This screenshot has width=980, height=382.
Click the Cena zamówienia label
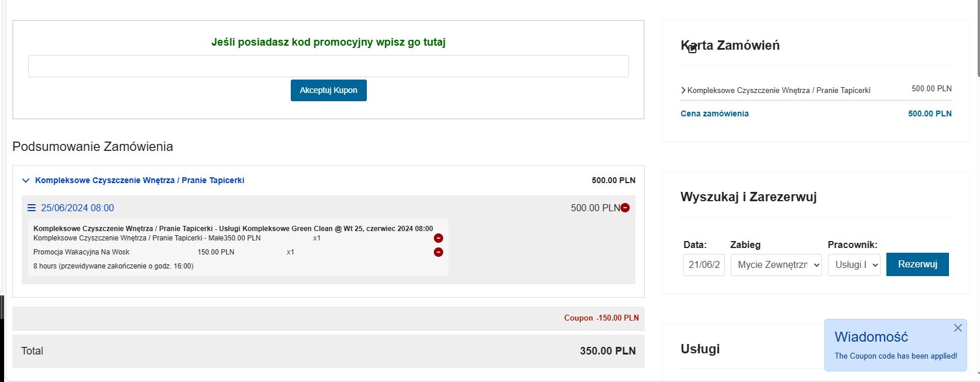(714, 113)
